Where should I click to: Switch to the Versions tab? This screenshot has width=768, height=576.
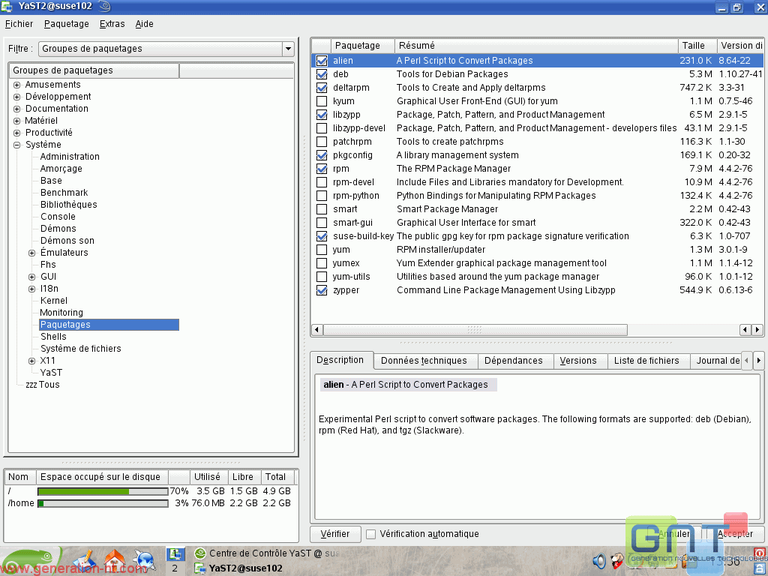point(578,361)
